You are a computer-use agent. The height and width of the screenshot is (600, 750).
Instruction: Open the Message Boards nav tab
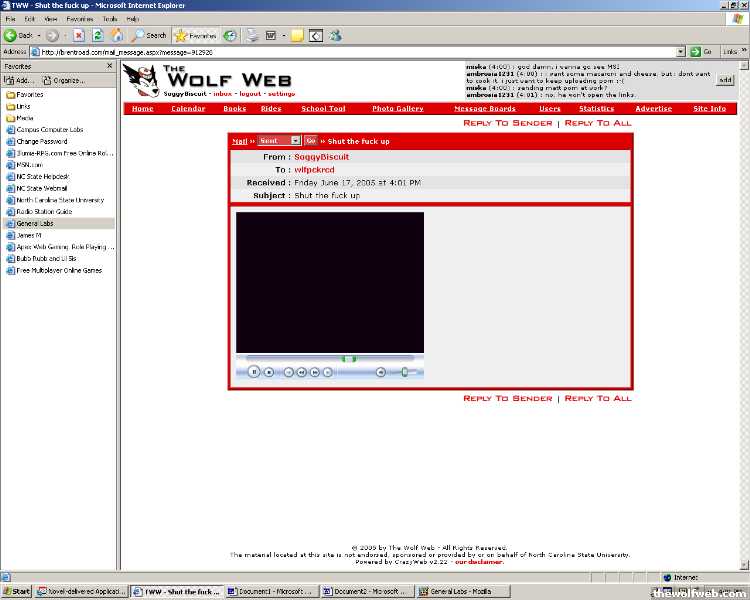(485, 108)
